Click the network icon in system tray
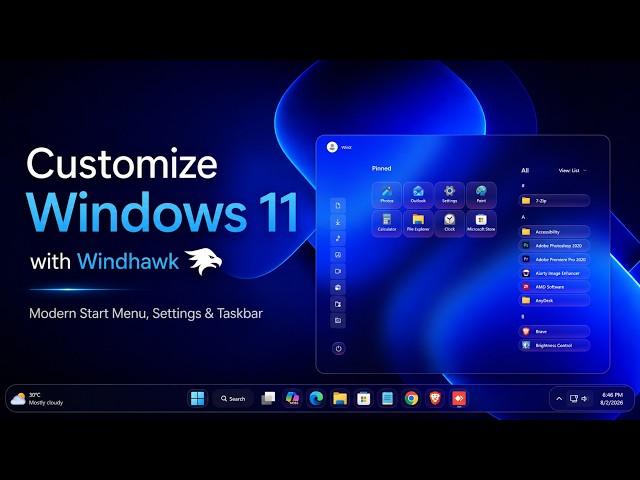Viewport: 640px width, 480px height. (x=573, y=399)
